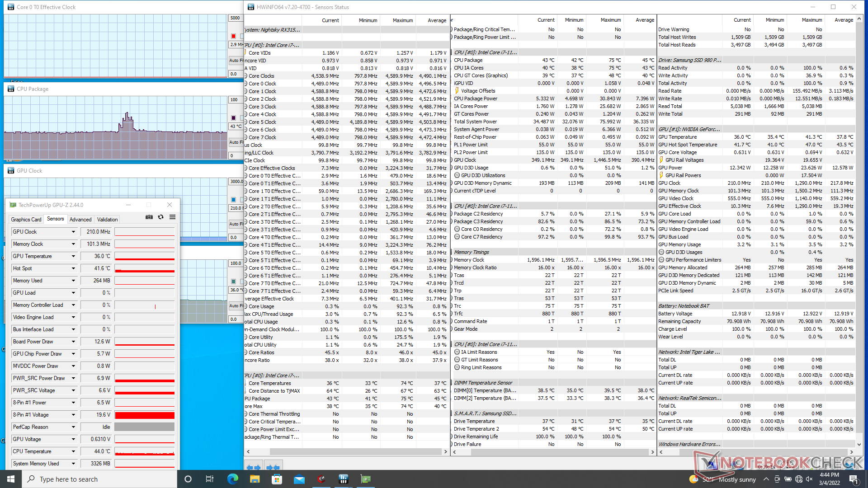Image resolution: width=868 pixels, height=488 pixels.
Task: Select the CPU Package Power row
Action: pos(554,99)
